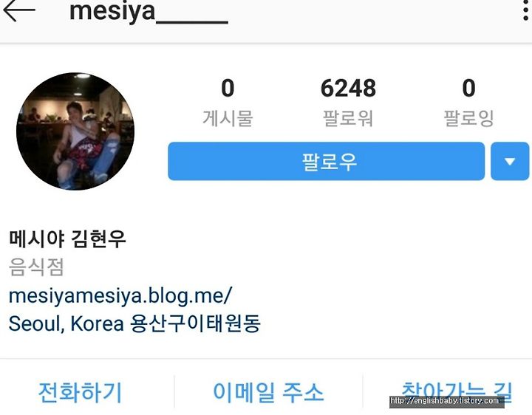Tap the mesiya username title in header
532x415 pixels.
tap(149, 13)
